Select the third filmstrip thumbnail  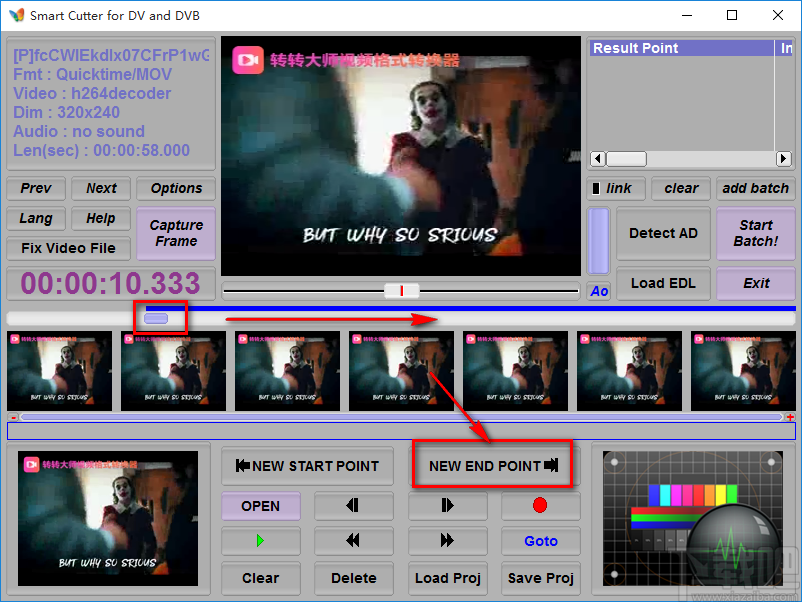pos(287,371)
